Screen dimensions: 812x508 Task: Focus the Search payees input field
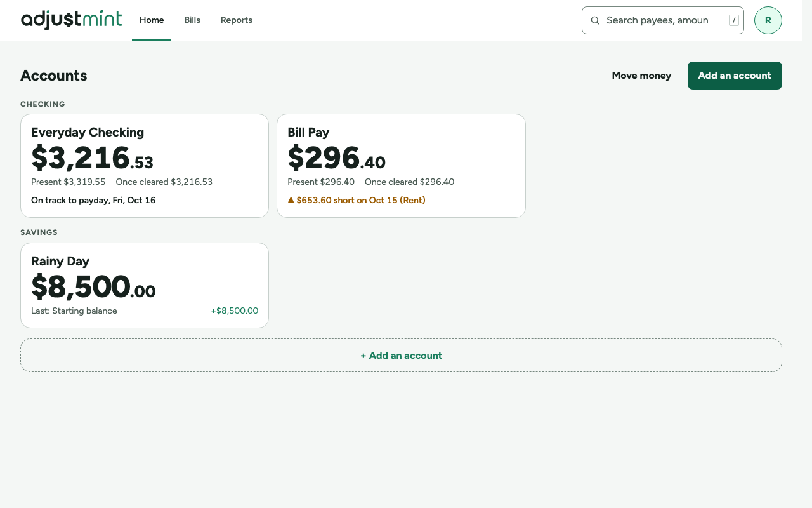click(x=663, y=20)
